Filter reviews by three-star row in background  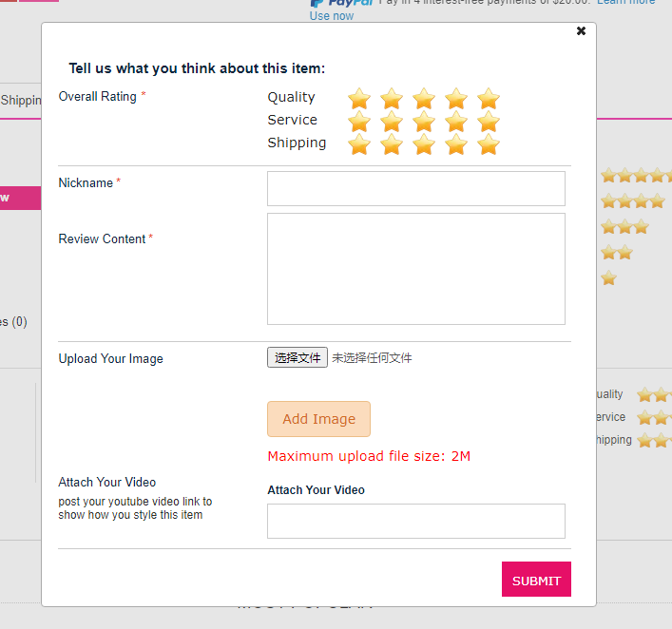click(x=624, y=227)
